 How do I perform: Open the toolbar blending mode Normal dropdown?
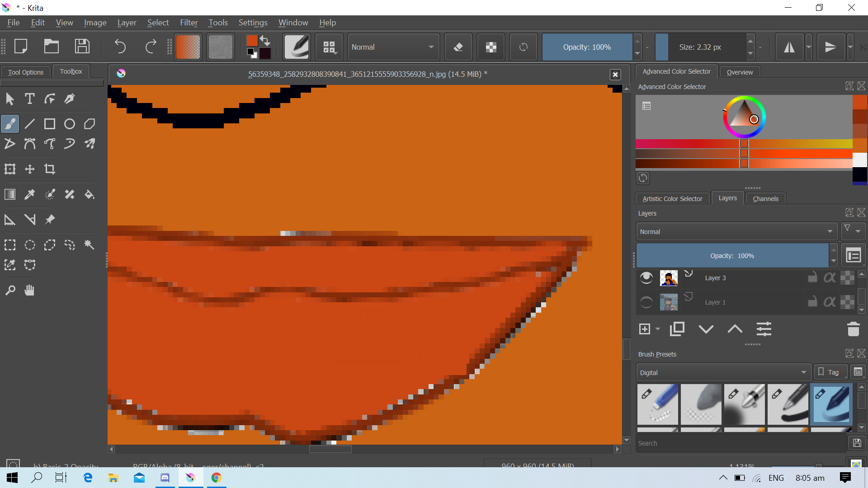393,47
